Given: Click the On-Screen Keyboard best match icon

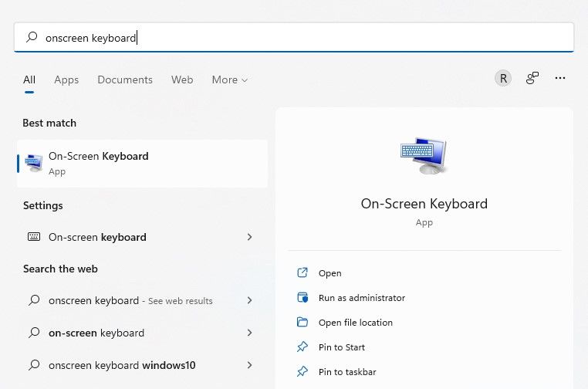Looking at the screenshot, I should 33,163.
